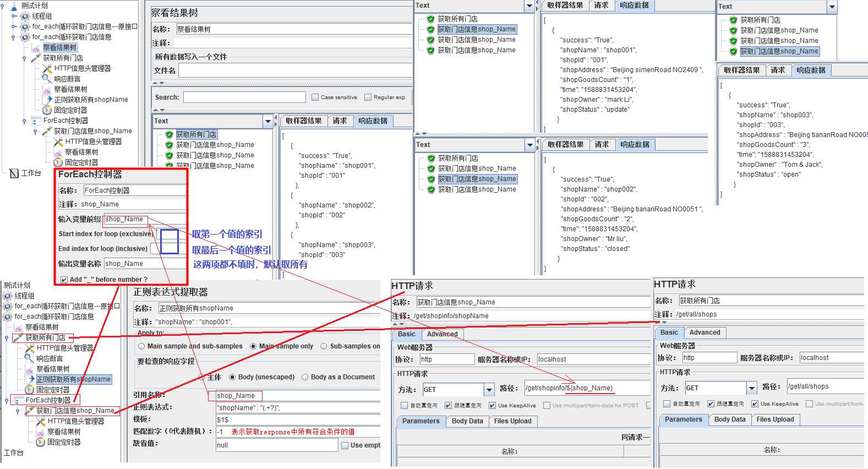Toggle Add "_" before number checkbox

click(x=64, y=280)
